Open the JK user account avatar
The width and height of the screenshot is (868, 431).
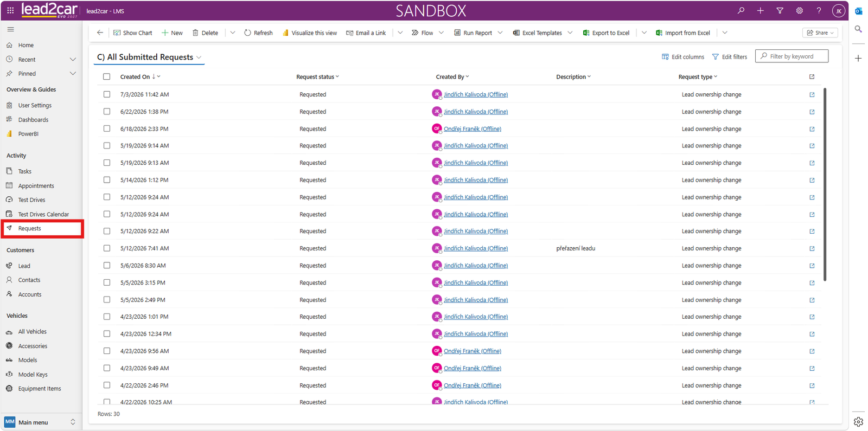pos(839,10)
